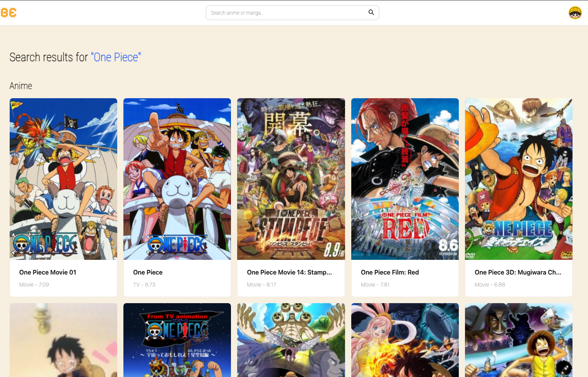Click the magnifying glass search icon
This screenshot has height=377, width=588.
[371, 12]
